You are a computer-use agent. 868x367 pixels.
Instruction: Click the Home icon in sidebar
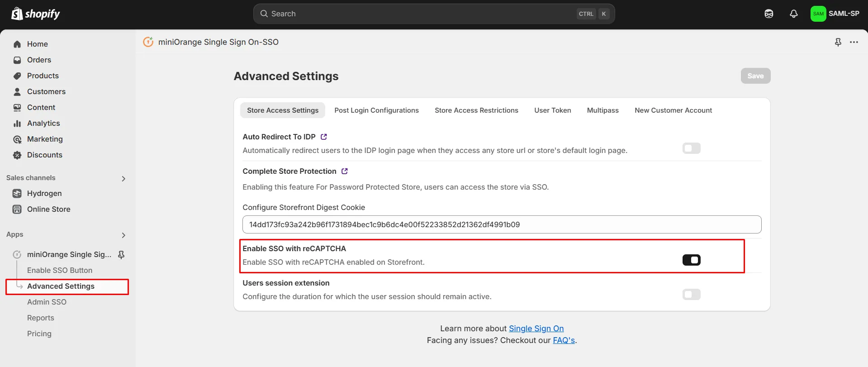[17, 44]
